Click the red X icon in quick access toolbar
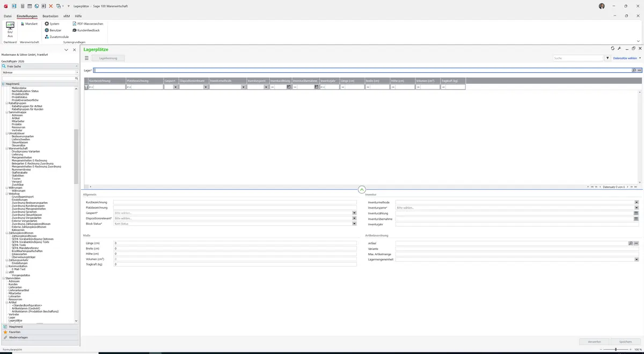This screenshot has width=644, height=354. pyautogui.click(x=51, y=6)
